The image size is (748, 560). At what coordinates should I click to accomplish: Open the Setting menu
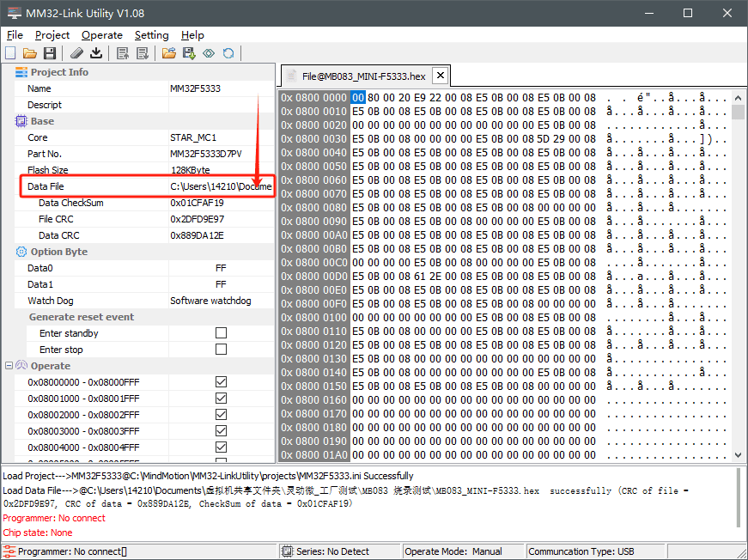(x=151, y=35)
